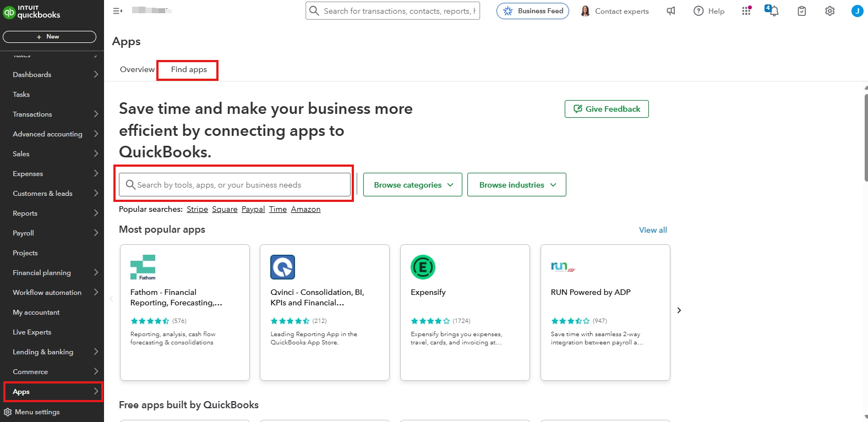Click the Expensify app logo
868x422 pixels.
pyautogui.click(x=423, y=267)
